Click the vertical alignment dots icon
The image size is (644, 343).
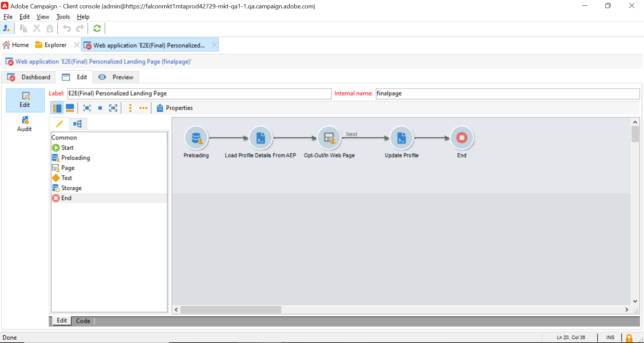pyautogui.click(x=130, y=108)
